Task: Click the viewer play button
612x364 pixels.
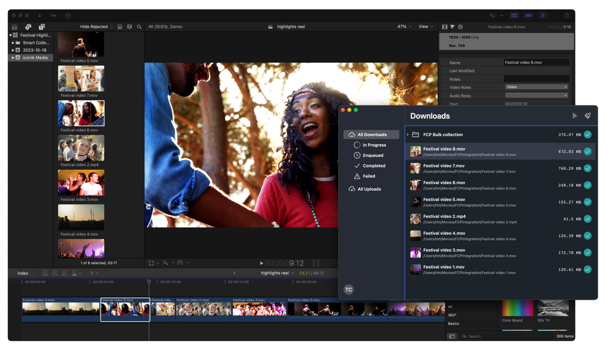Action: 261,263
